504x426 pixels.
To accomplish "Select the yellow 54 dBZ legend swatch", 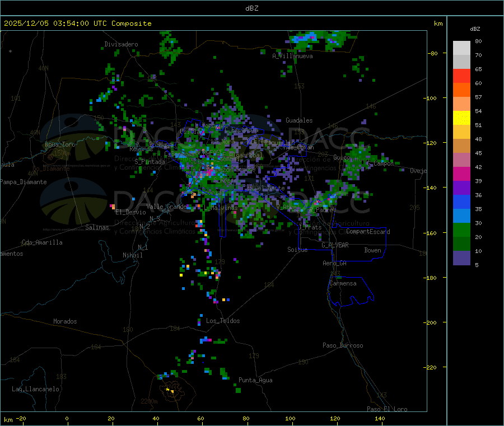I will pyautogui.click(x=461, y=118).
